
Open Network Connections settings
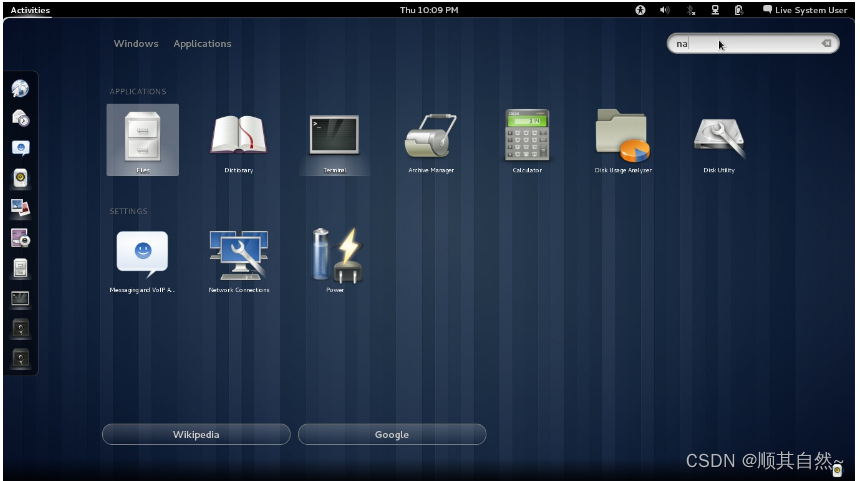[238, 256]
